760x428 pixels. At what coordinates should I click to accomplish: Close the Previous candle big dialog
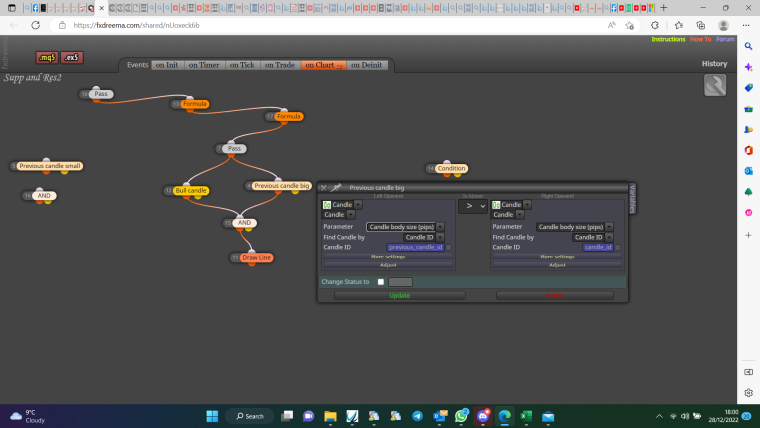point(324,188)
